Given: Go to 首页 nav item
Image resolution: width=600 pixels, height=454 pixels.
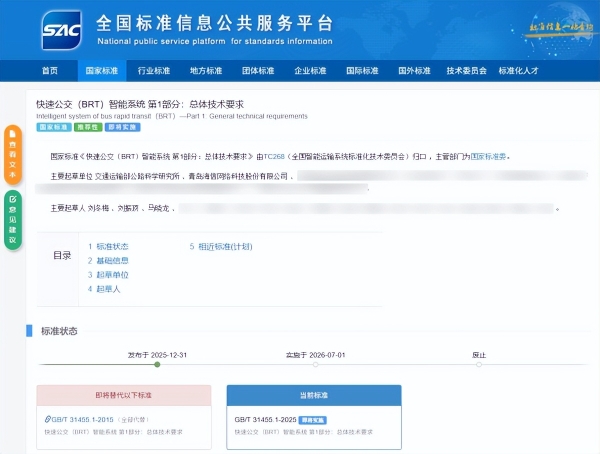Looking at the screenshot, I should 50,71.
